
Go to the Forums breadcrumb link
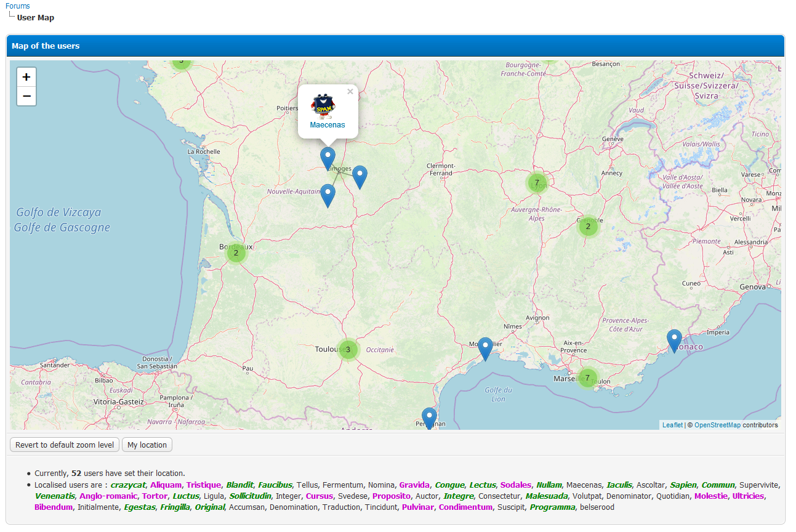(18, 6)
